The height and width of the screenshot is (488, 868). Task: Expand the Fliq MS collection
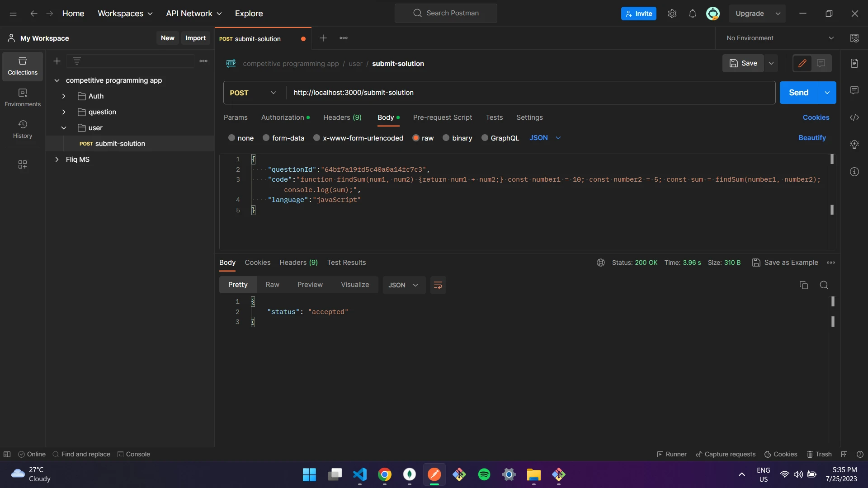57,160
